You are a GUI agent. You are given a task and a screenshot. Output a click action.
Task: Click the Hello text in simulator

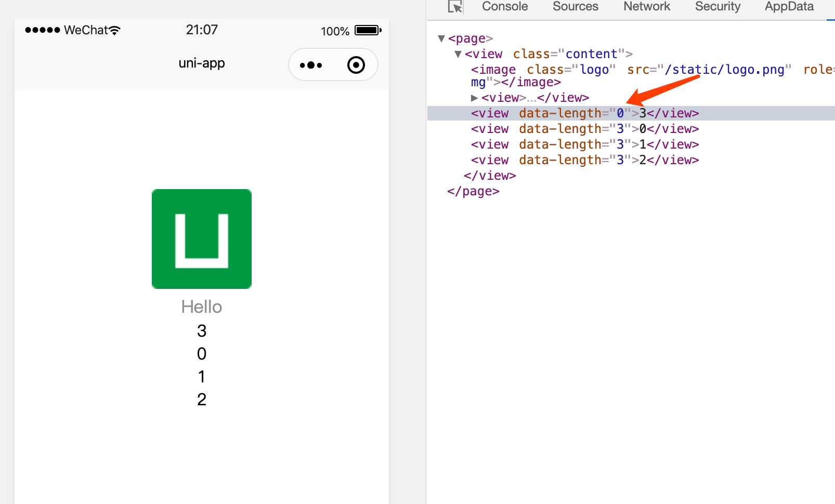coord(201,307)
